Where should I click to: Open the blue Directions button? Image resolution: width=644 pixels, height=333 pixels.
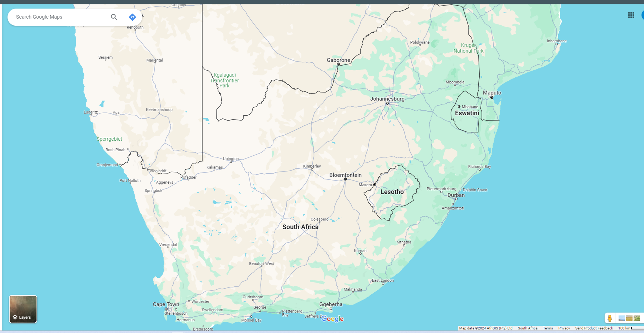point(132,17)
